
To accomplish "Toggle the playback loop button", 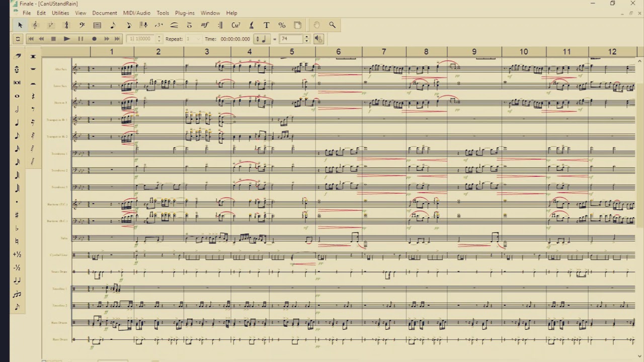I will tap(18, 39).
